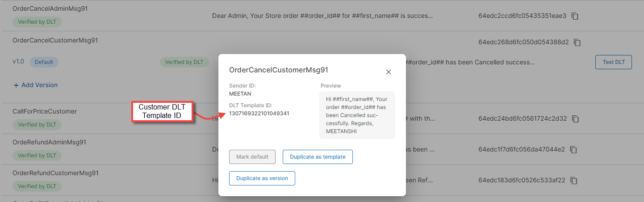The image size is (644, 202).
Task: Click template ID text 64edc24bd6fc0561724c2d32
Action: point(522,118)
